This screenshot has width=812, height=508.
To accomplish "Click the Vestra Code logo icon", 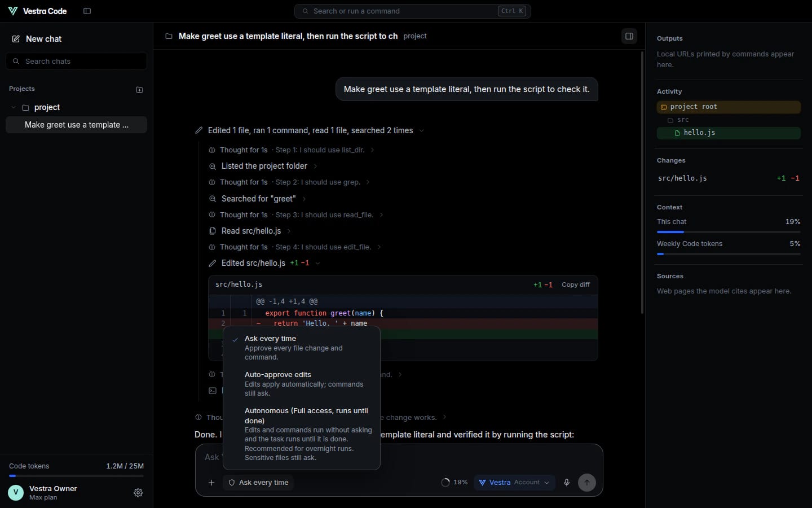I will tap(13, 11).
